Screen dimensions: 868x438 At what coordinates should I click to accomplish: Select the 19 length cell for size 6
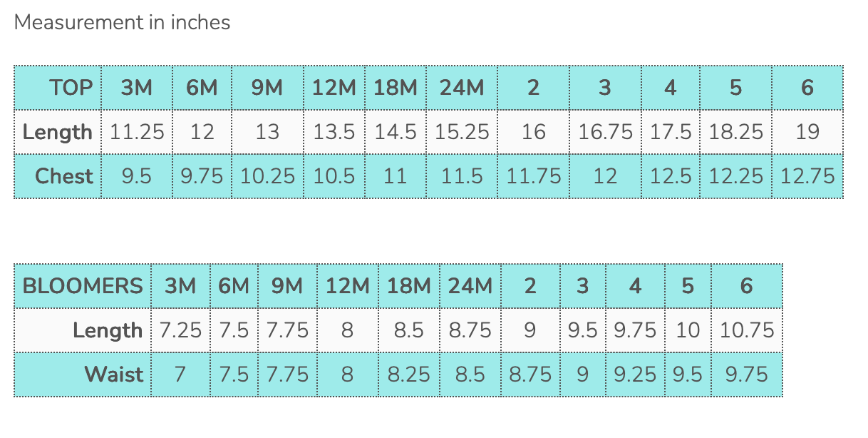[807, 132]
